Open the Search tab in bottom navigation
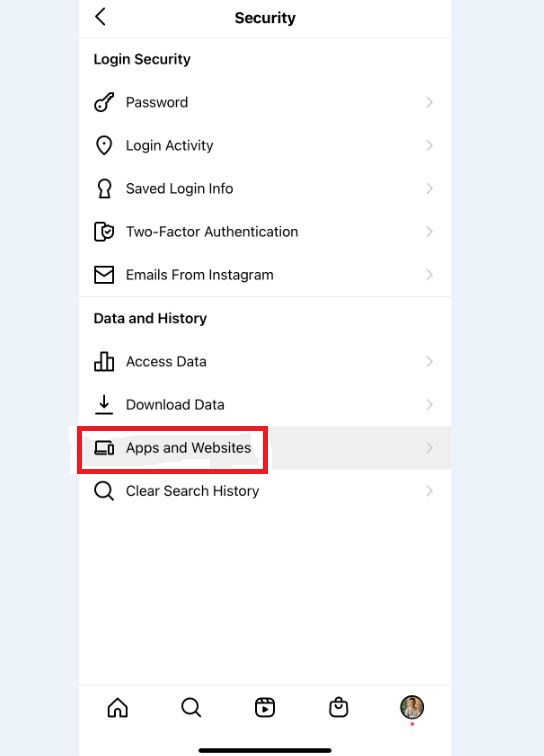This screenshot has width=544, height=756. (x=191, y=708)
